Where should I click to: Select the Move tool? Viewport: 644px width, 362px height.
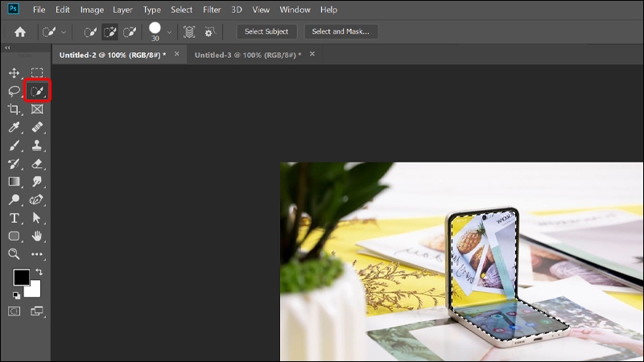pyautogui.click(x=14, y=73)
